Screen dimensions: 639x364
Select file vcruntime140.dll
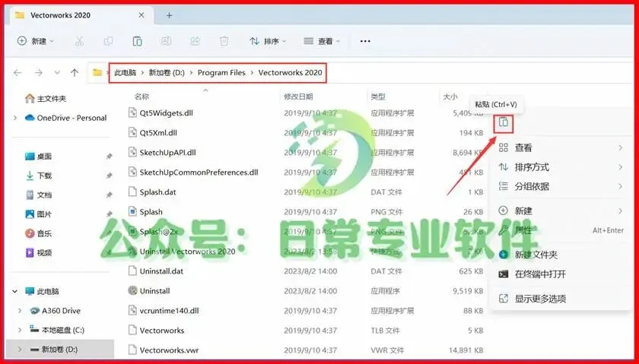pyautogui.click(x=164, y=311)
